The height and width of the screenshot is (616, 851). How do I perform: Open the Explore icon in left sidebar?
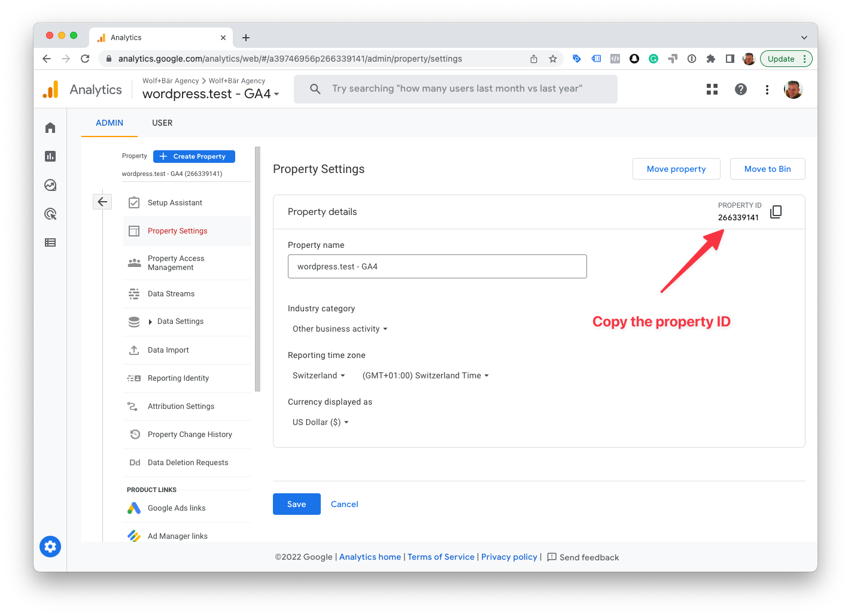[x=50, y=185]
